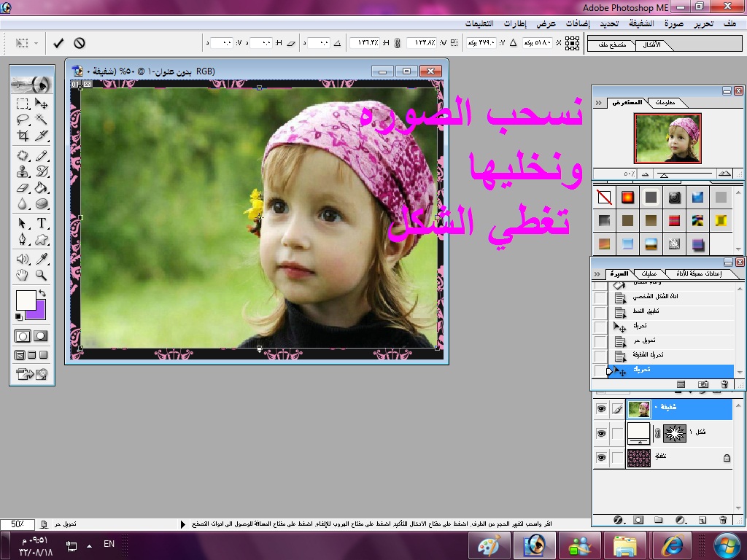Select the History Brush tool
The height and width of the screenshot is (560, 747).
[42, 171]
